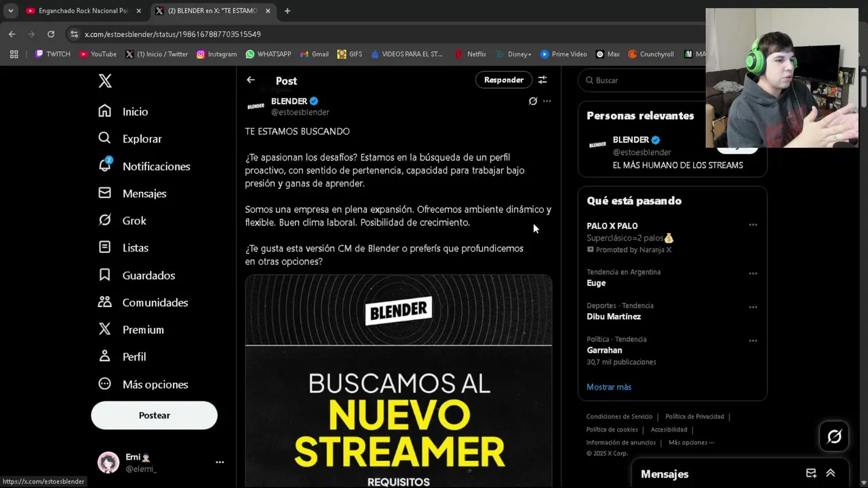The width and height of the screenshot is (868, 488).
Task: Open Condiciones de Servicio link
Action: pyautogui.click(x=619, y=417)
